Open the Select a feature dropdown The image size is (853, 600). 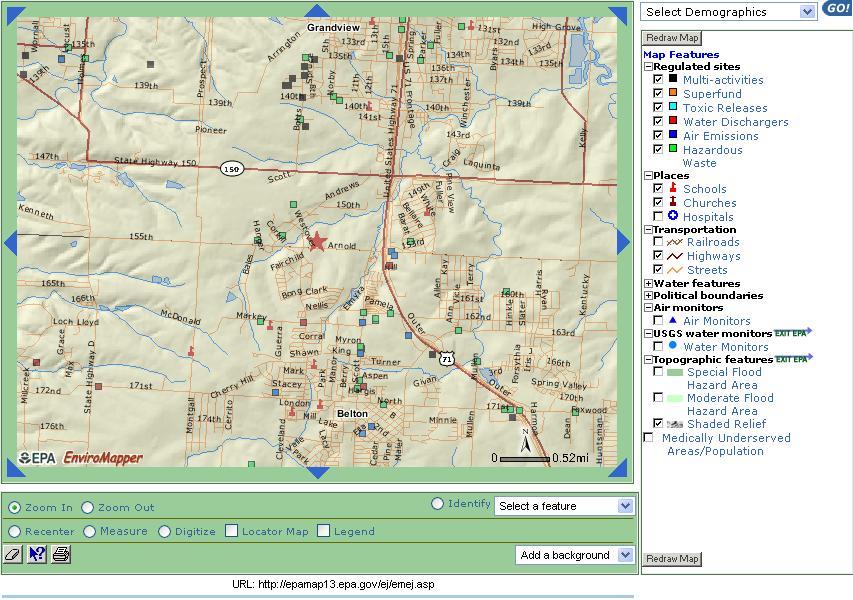[564, 506]
